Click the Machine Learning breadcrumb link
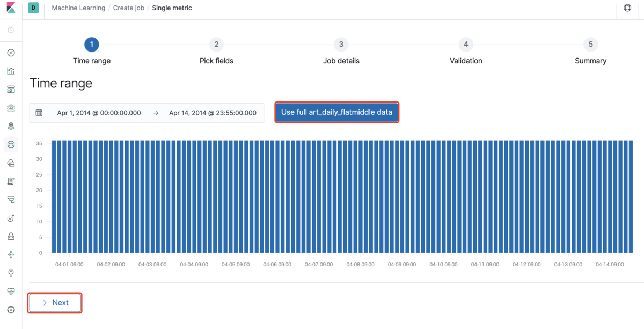This screenshot has height=329, width=644. (x=79, y=8)
